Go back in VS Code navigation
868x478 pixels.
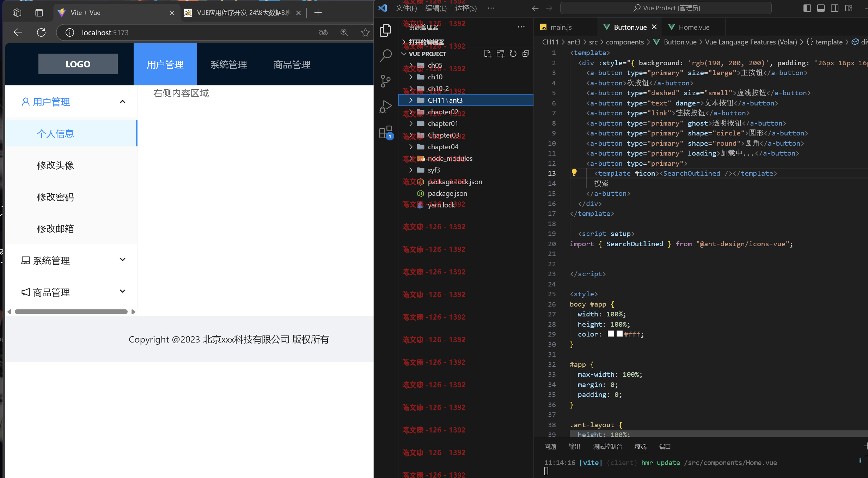click(x=535, y=8)
